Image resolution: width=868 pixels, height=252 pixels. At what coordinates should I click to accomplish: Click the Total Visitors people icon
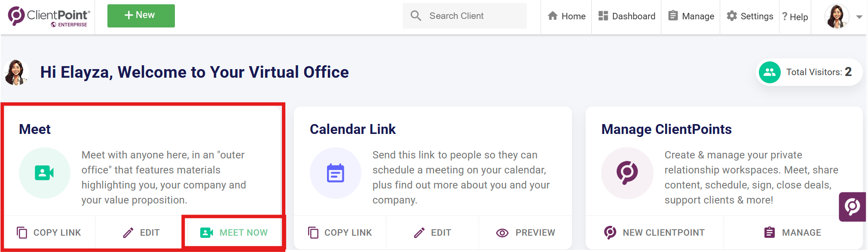tap(770, 72)
